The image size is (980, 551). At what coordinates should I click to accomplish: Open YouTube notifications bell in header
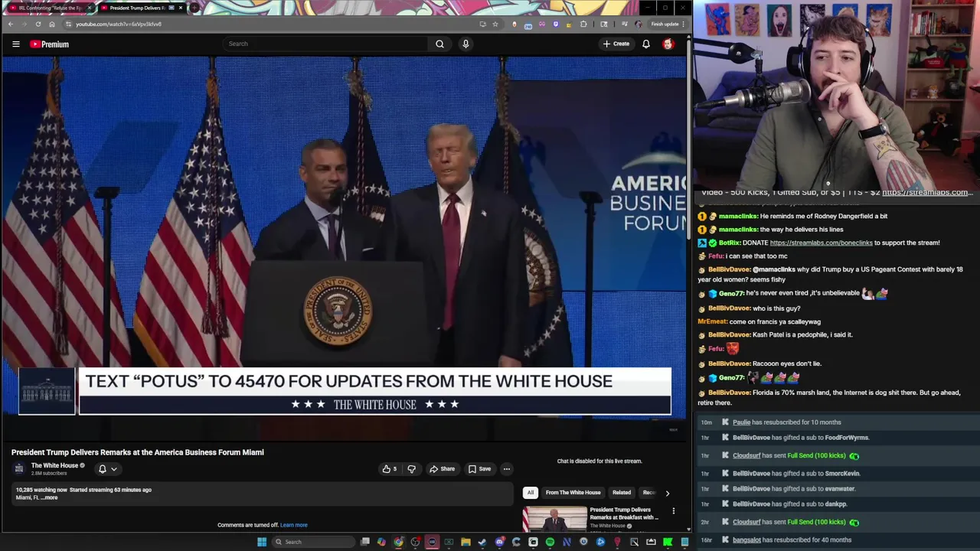pyautogui.click(x=646, y=44)
